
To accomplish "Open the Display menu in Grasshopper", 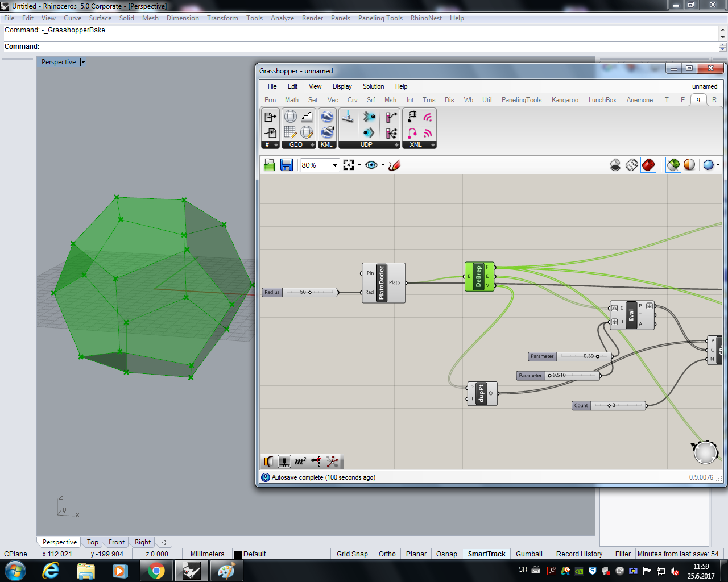I will tap(342, 86).
